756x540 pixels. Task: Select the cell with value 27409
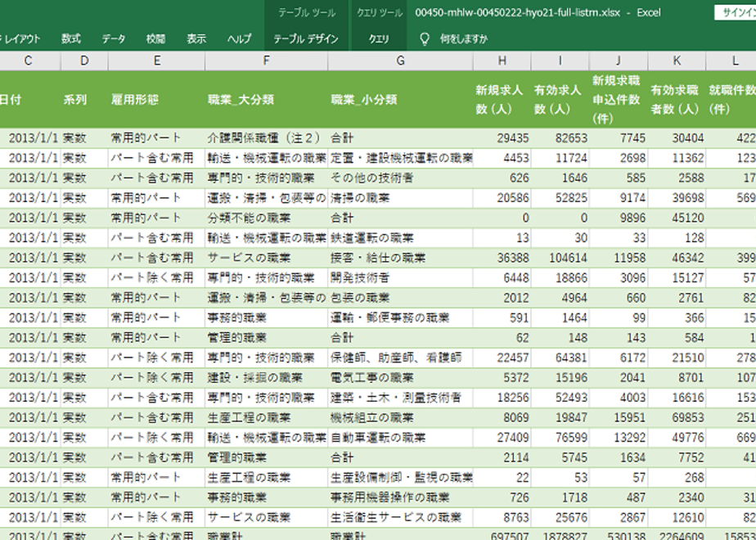click(x=502, y=438)
